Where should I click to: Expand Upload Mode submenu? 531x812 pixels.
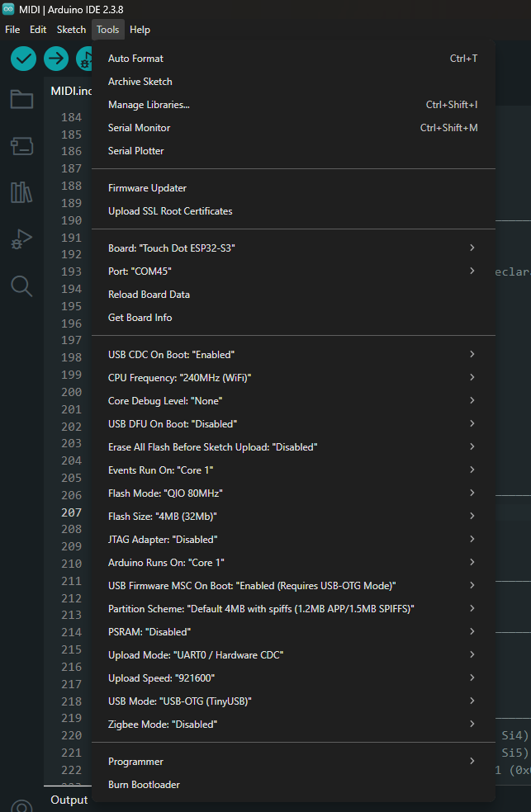coord(293,655)
